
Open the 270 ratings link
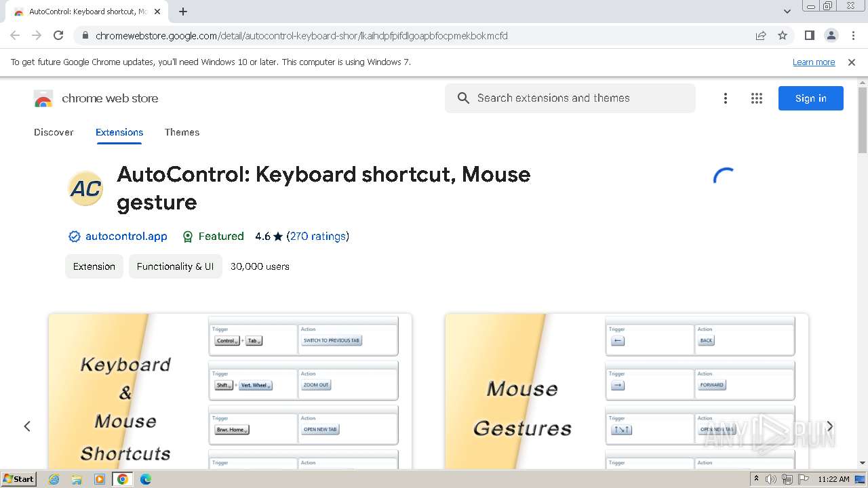tap(318, 237)
